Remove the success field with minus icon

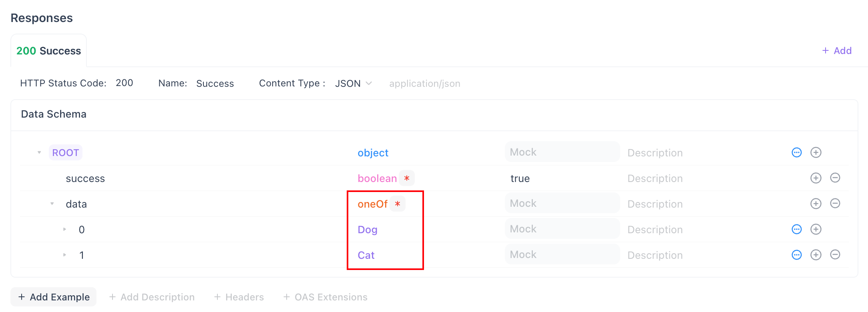(836, 178)
